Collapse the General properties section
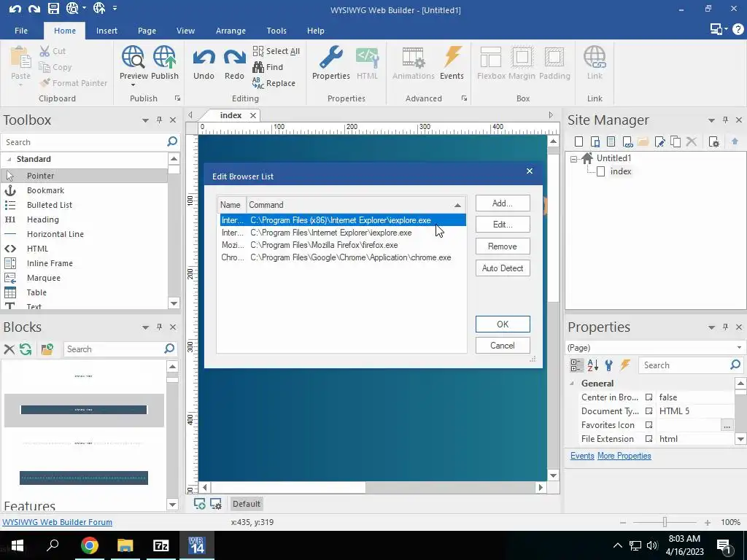Viewport: 747px width, 560px height. [x=572, y=384]
